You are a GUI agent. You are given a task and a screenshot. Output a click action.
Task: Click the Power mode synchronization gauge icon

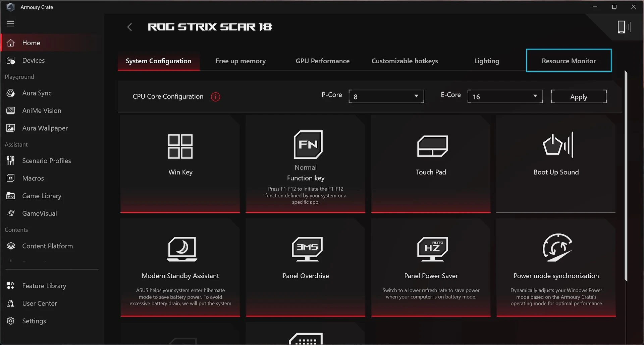[x=557, y=248]
